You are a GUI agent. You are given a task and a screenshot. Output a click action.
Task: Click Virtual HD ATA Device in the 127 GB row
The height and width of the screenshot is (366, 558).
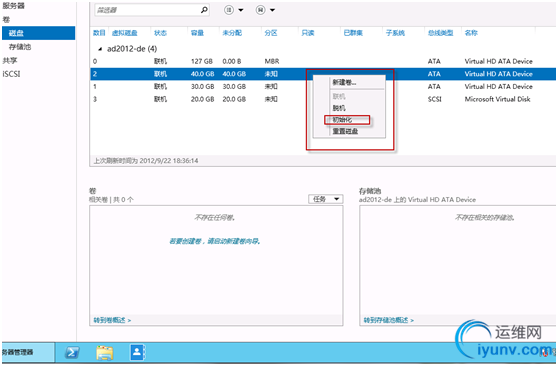coord(499,61)
